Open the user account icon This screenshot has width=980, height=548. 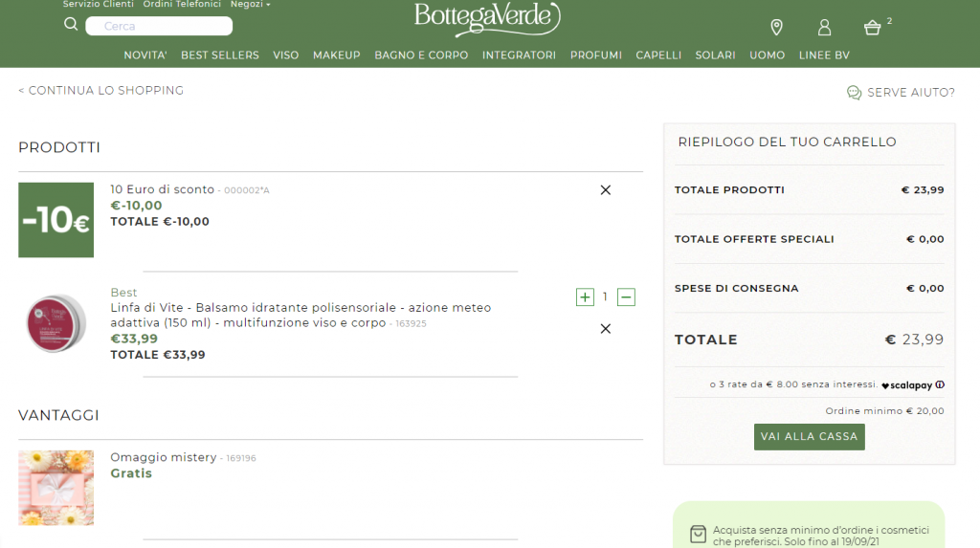point(824,27)
